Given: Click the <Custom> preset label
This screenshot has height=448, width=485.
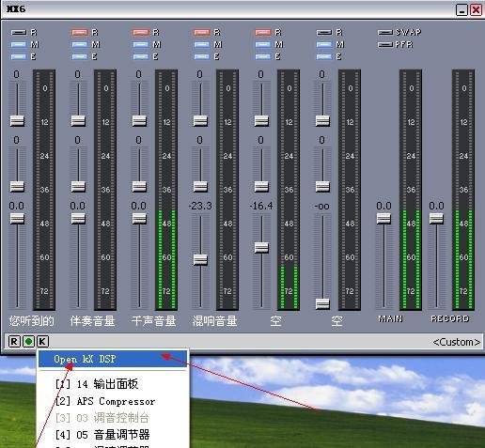Looking at the screenshot, I should 457,342.
